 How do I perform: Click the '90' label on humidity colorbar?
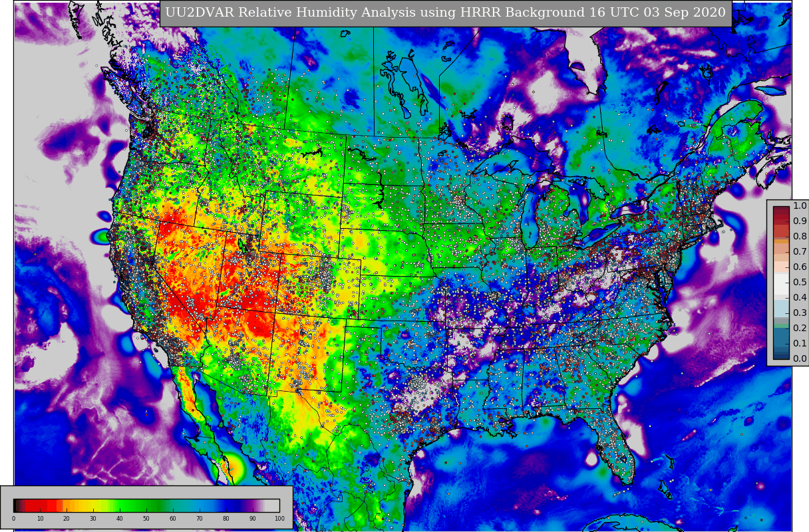click(253, 518)
